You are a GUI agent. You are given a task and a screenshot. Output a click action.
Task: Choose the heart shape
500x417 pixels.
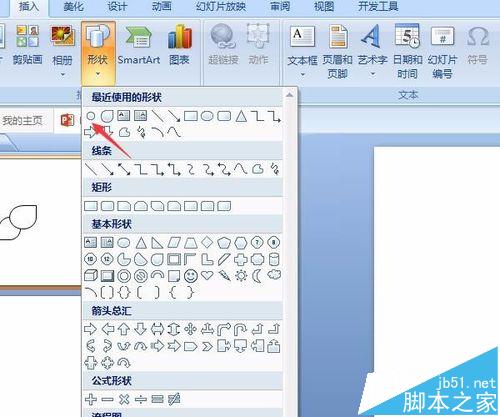(207, 276)
